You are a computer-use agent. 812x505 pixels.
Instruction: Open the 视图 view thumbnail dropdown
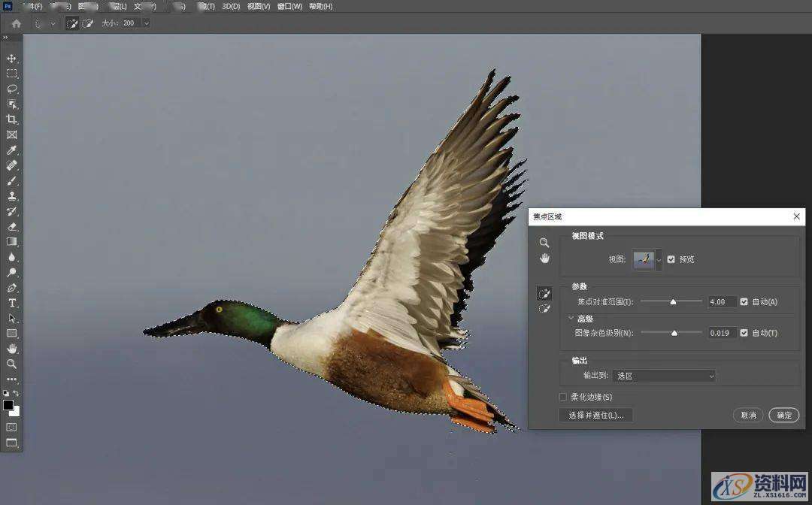656,259
